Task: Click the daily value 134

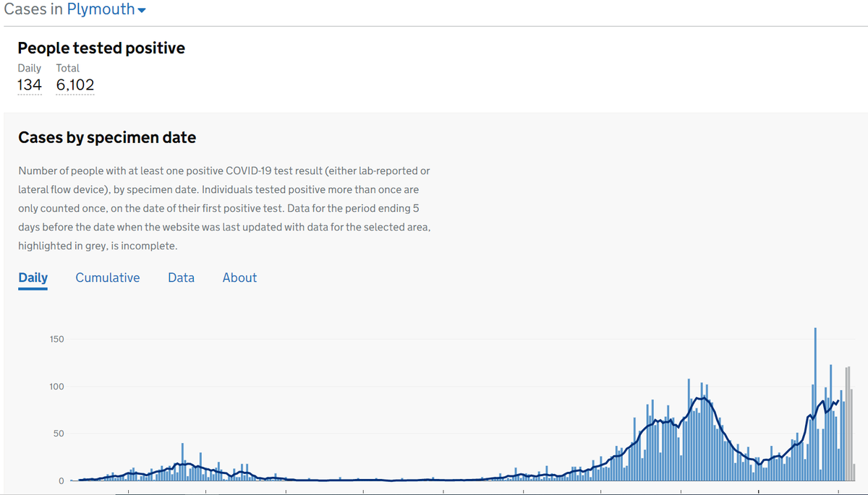Action: 30,85
